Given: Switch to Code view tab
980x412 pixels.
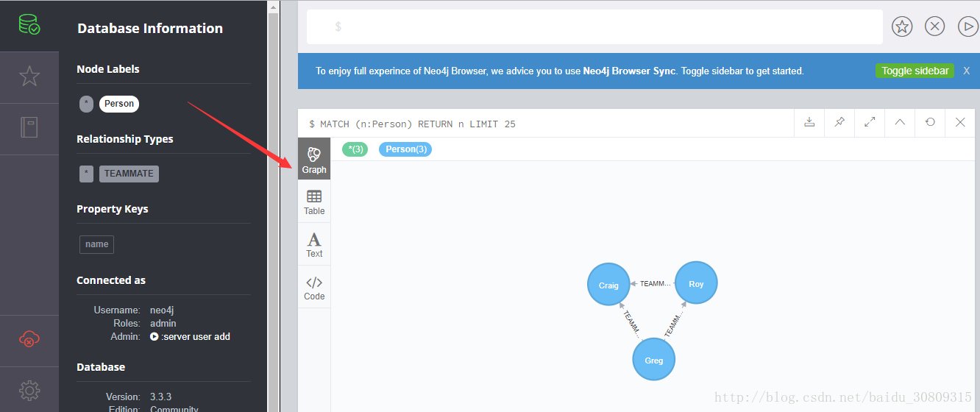Looking at the screenshot, I should click(x=314, y=287).
